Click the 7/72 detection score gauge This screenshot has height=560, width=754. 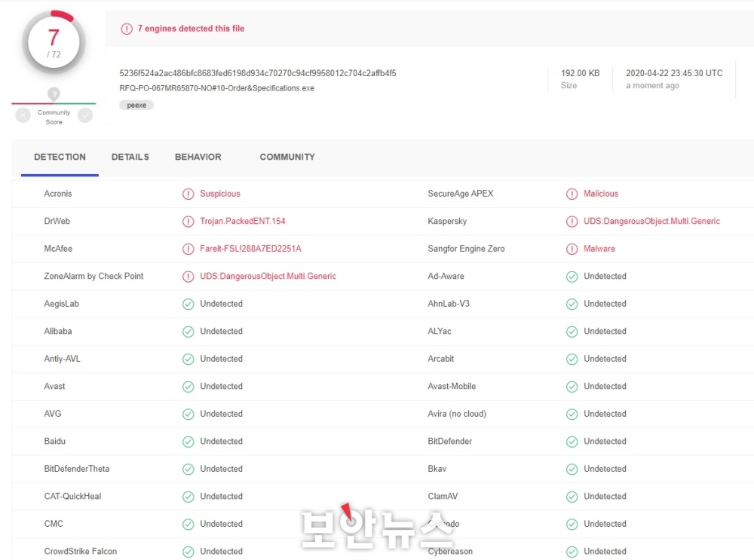54,42
